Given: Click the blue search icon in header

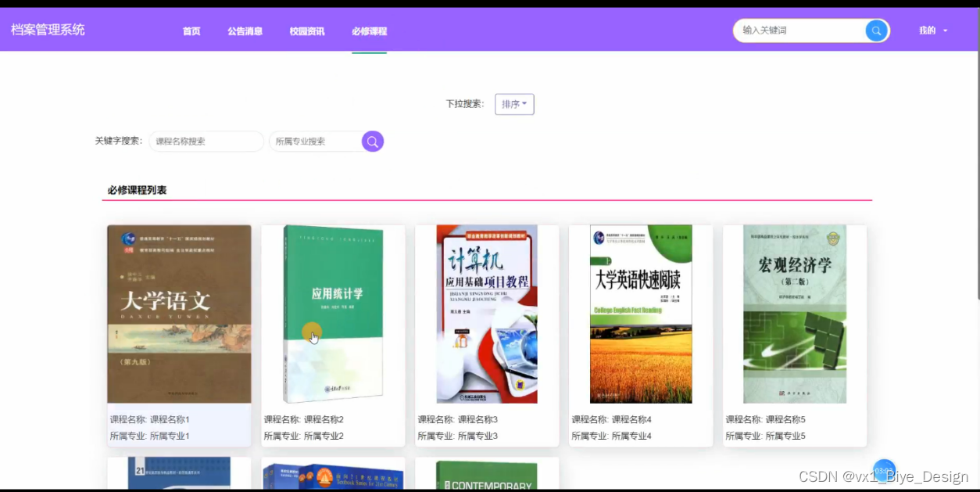Looking at the screenshot, I should tap(876, 31).
